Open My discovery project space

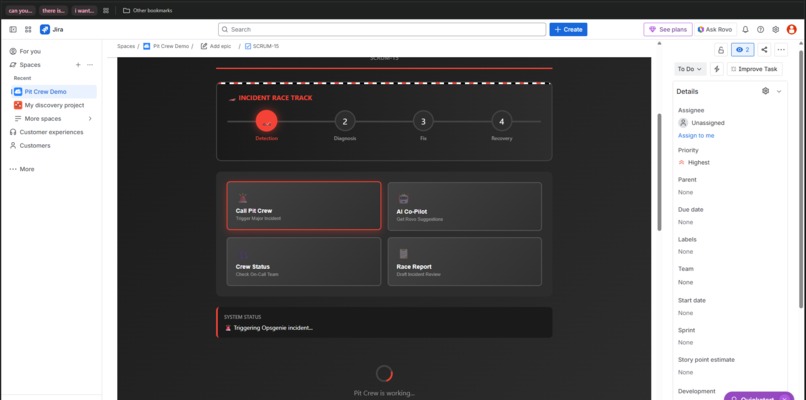(54, 105)
